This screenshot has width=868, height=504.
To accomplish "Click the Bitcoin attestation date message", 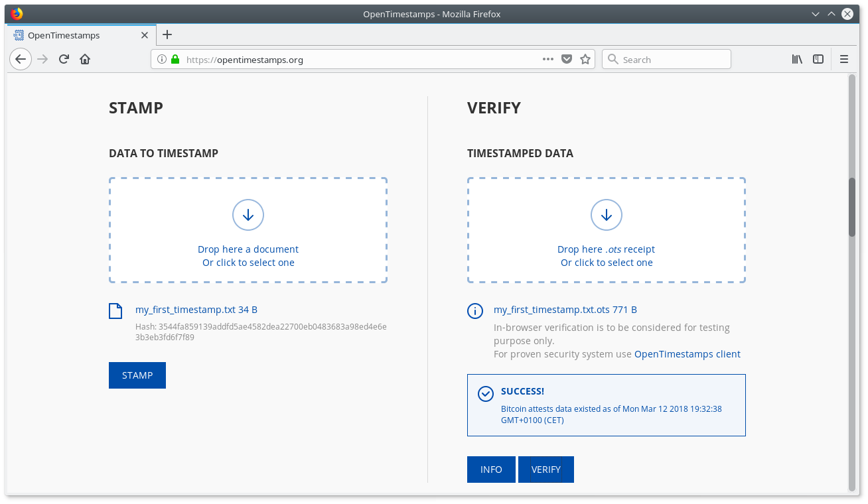I will tap(611, 414).
